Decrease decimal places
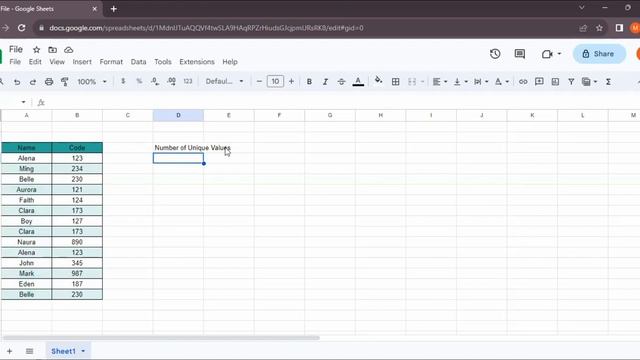This screenshot has width=640, height=360. tap(155, 81)
